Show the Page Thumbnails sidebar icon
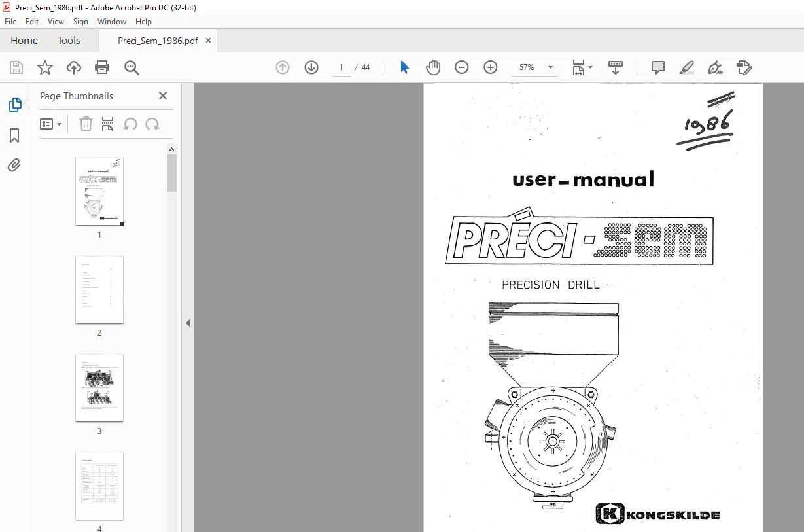Screen dimensions: 804x532 (14, 105)
